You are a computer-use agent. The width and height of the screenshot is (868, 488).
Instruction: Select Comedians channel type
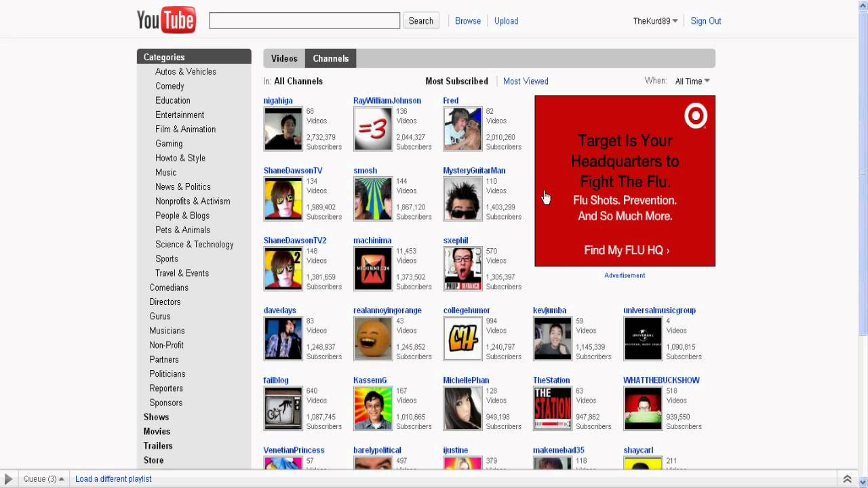coord(169,288)
